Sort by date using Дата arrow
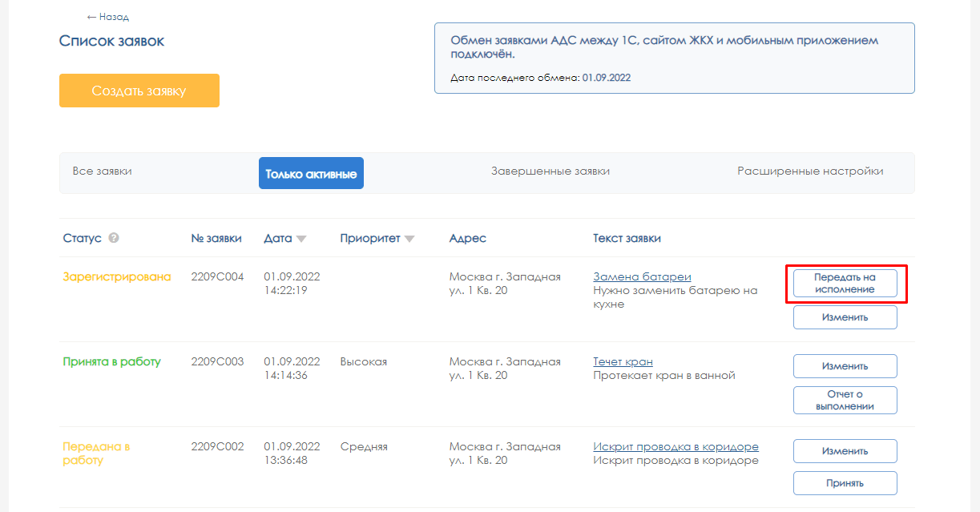 click(301, 239)
